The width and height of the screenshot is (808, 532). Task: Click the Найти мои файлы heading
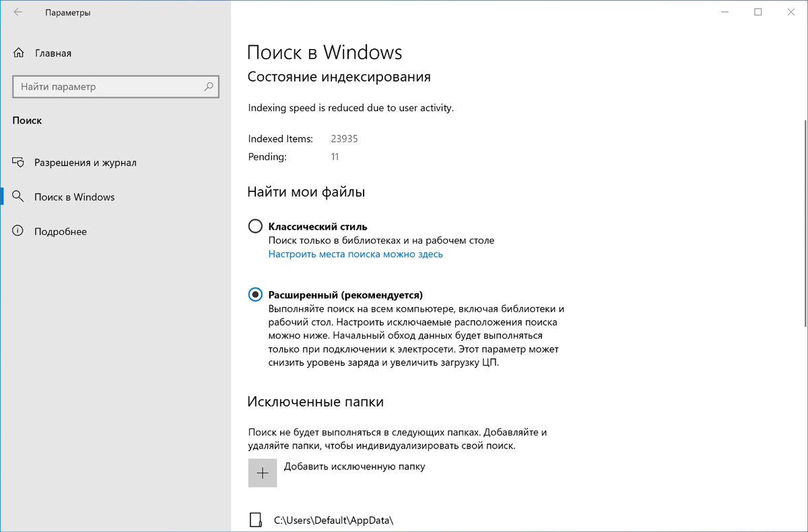point(306,192)
